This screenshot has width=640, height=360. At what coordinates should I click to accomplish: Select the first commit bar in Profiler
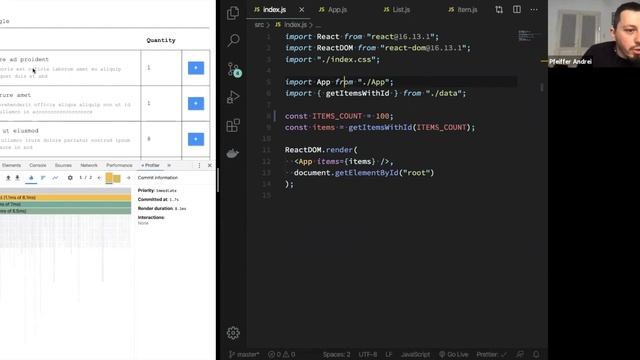pyautogui.click(x=109, y=178)
